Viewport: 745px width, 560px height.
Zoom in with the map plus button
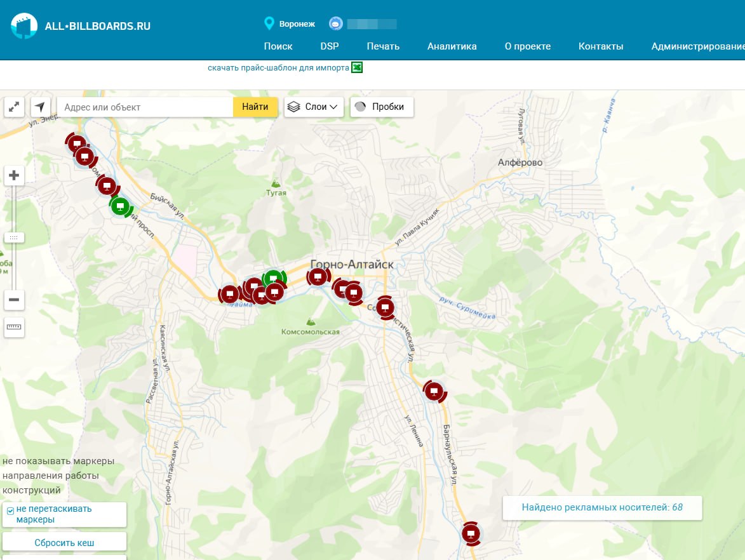click(x=14, y=175)
